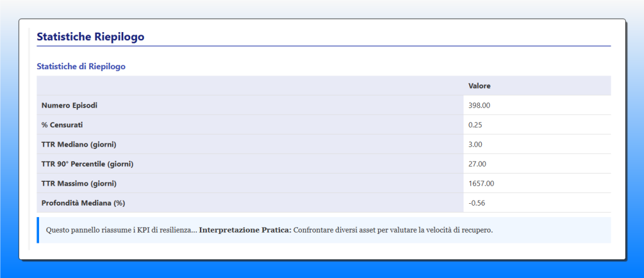The height and width of the screenshot is (278, 644).
Task: Click the Statistiche Riepilogo main heading
Action: pos(91,37)
